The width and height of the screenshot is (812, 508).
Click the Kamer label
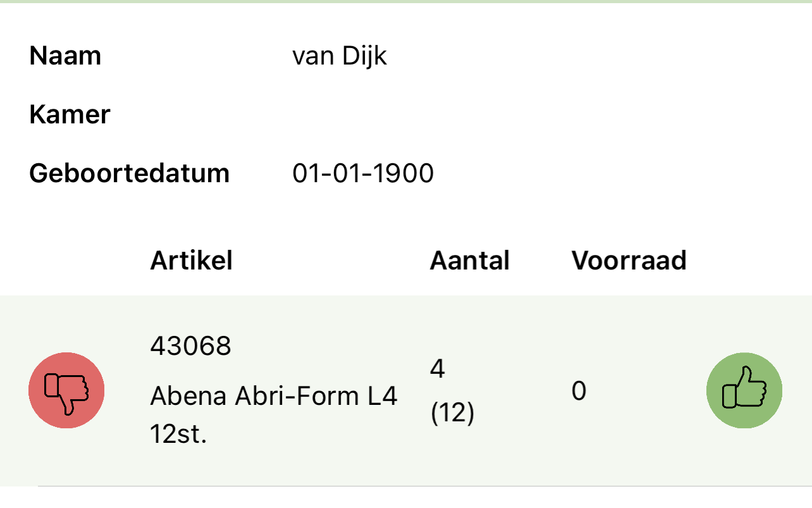(x=70, y=115)
